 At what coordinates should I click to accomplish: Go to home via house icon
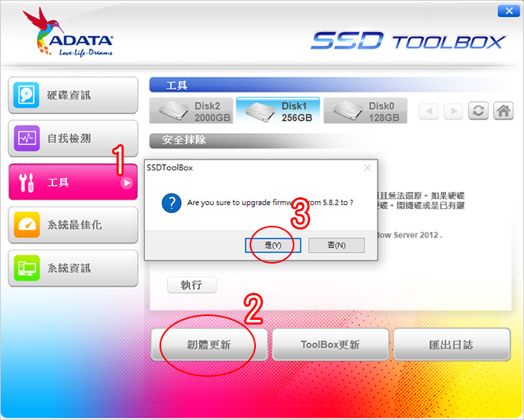click(x=503, y=111)
